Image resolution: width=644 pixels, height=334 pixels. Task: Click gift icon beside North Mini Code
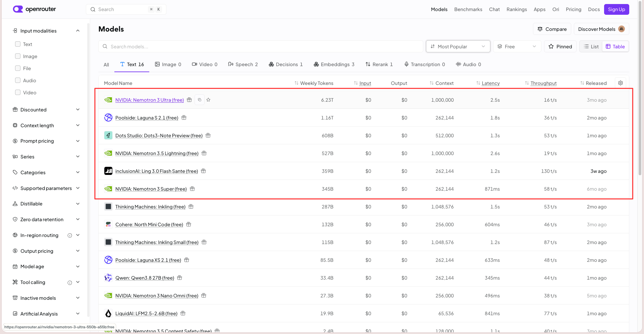[x=189, y=224]
